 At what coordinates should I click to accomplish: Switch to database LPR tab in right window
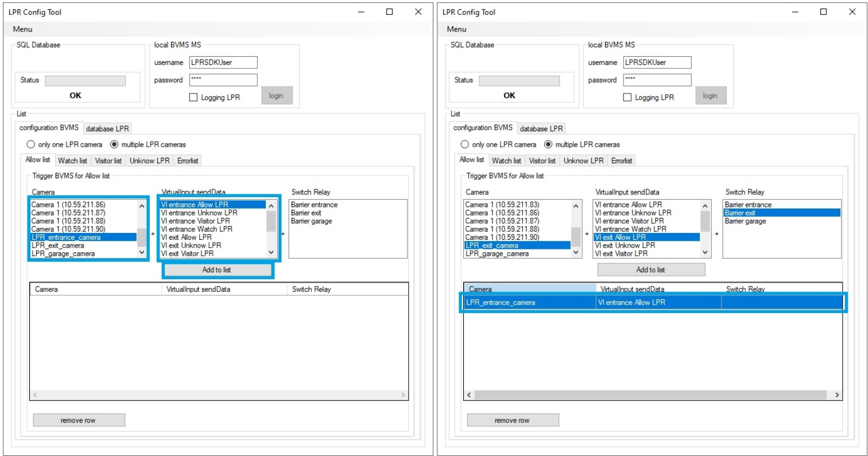[x=541, y=128]
